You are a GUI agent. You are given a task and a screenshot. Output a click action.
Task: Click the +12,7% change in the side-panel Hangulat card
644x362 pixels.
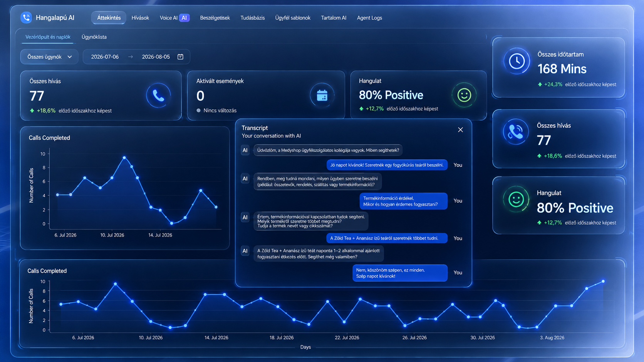pyautogui.click(x=553, y=223)
